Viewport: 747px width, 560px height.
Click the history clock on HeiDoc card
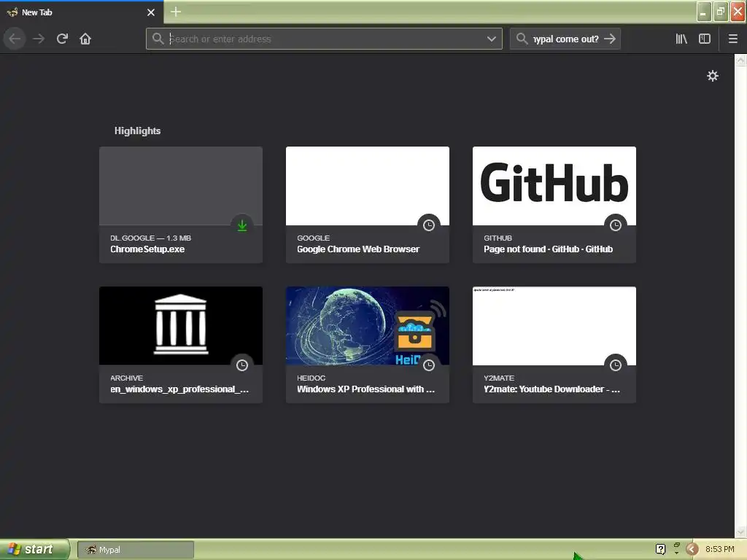[429, 365]
